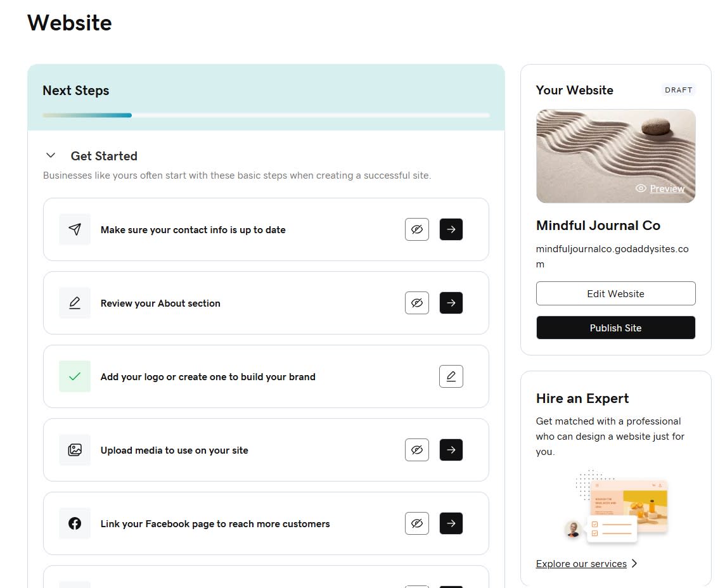The width and height of the screenshot is (725, 588).
Task: Follow the Explore our services link
Action: pos(581,563)
